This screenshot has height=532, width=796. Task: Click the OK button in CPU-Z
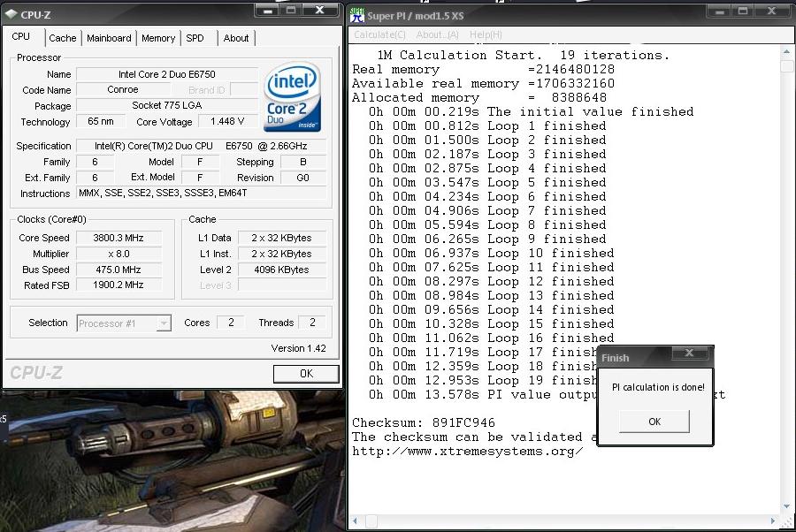click(x=306, y=374)
